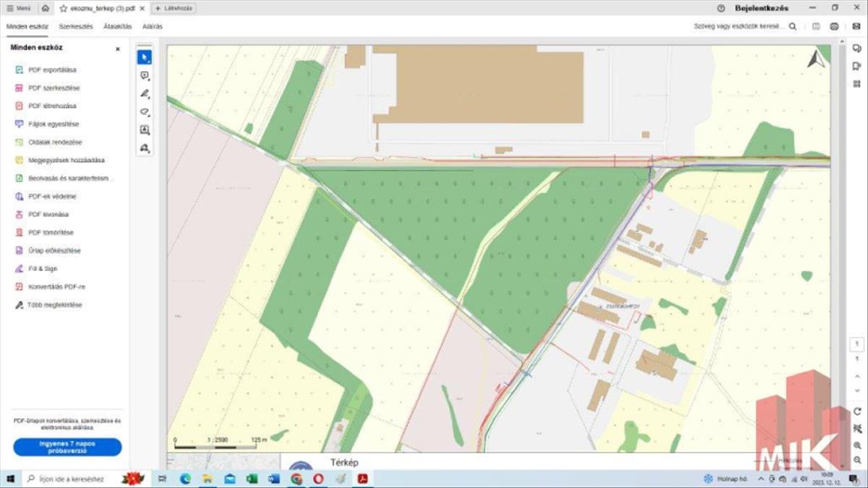Open the bookmarks panel on right rail
The image size is (868, 488).
(857, 66)
